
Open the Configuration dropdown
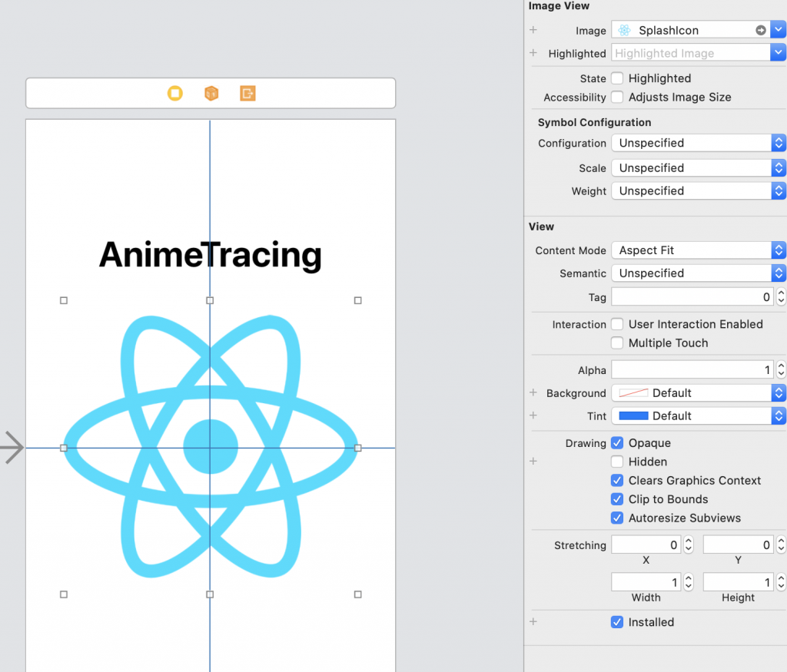[x=698, y=143]
